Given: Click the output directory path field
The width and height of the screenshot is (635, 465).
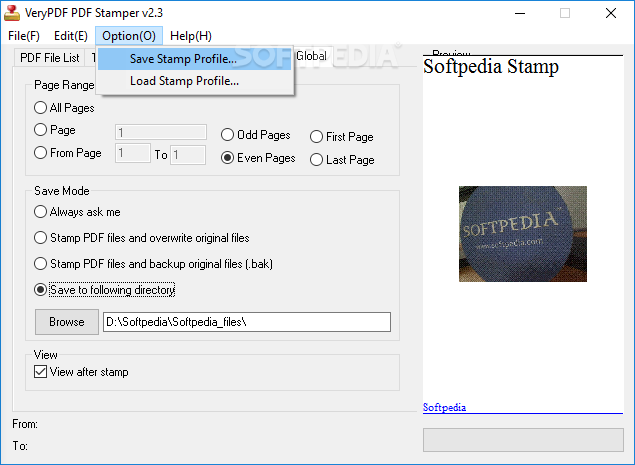Looking at the screenshot, I should tap(247, 322).
